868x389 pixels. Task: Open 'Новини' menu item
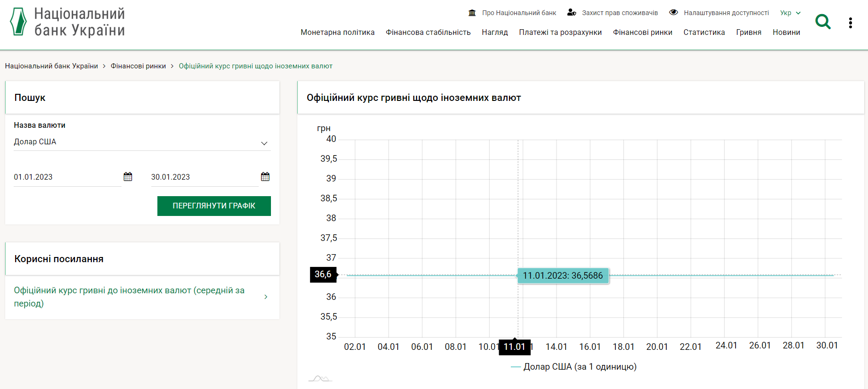coord(786,33)
